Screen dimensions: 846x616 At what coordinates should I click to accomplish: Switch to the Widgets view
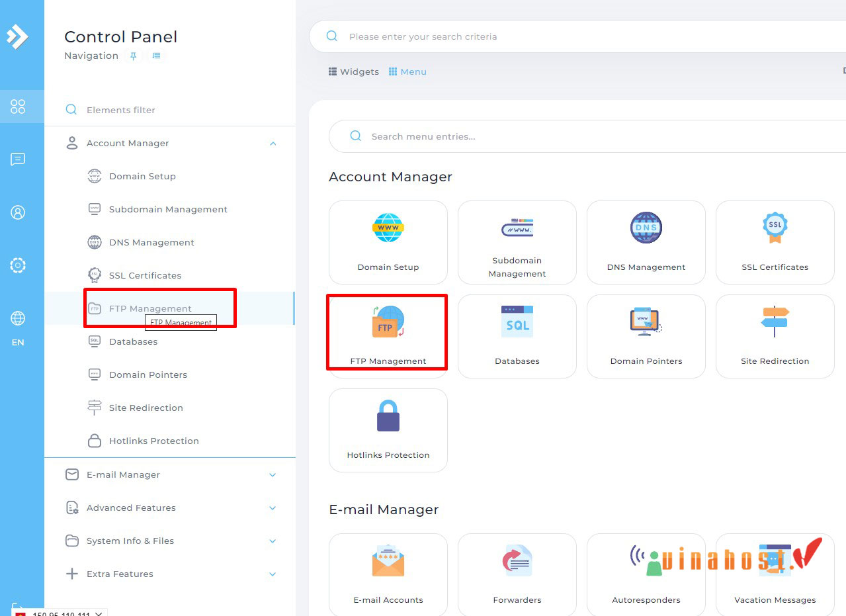point(354,72)
